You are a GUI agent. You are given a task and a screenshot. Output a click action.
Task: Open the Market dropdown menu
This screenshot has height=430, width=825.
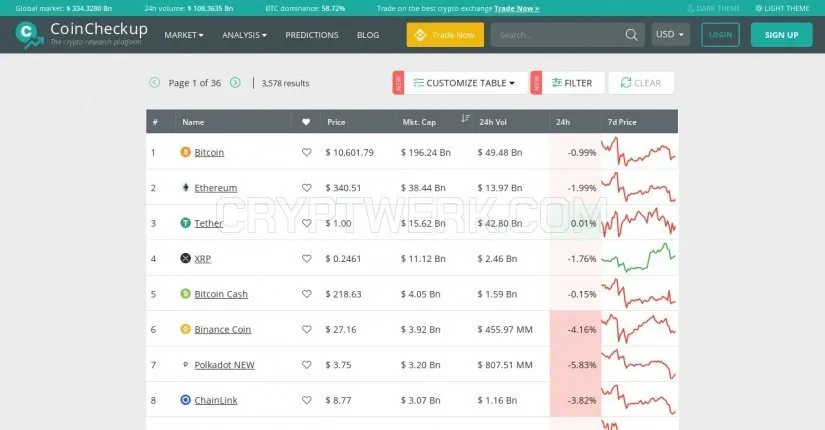pyautogui.click(x=184, y=35)
